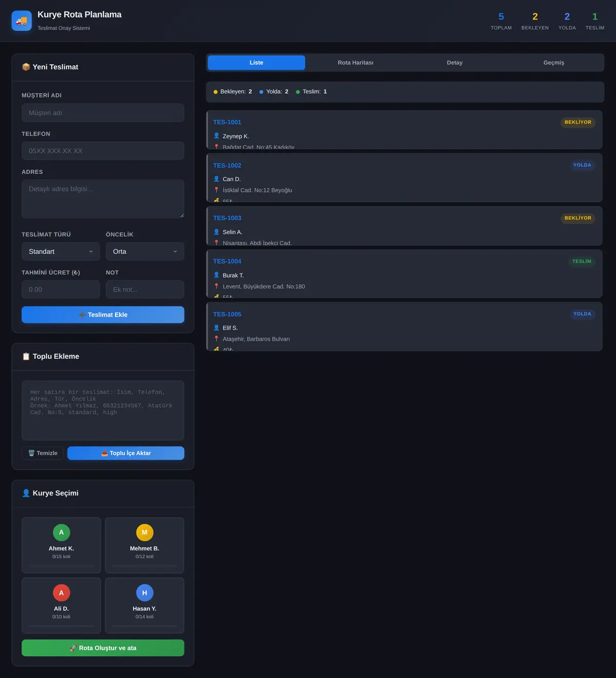Click the pin icon beside Levent address

[217, 287]
